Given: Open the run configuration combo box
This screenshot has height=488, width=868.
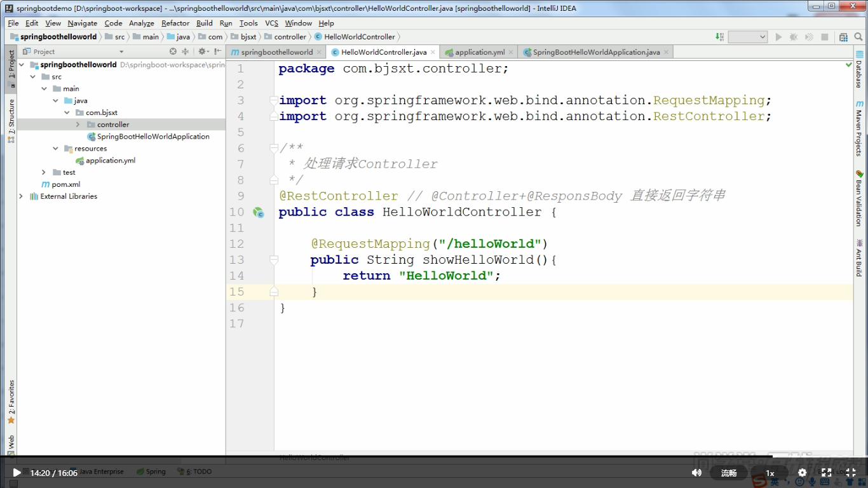Looking at the screenshot, I should coord(748,37).
